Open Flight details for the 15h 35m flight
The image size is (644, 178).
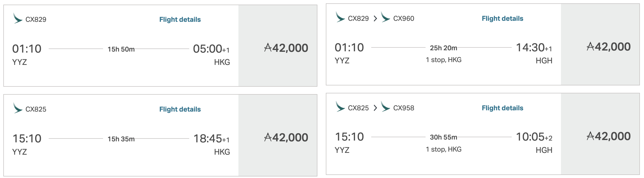coord(180,109)
